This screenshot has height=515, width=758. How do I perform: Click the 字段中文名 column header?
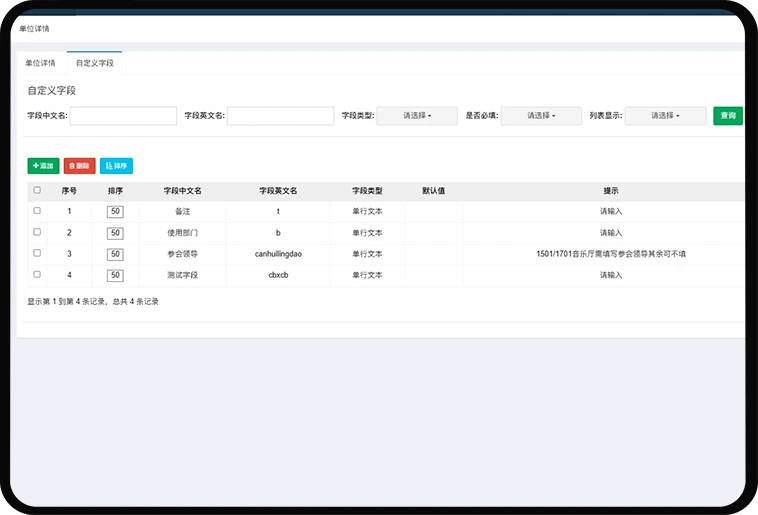tap(182, 190)
